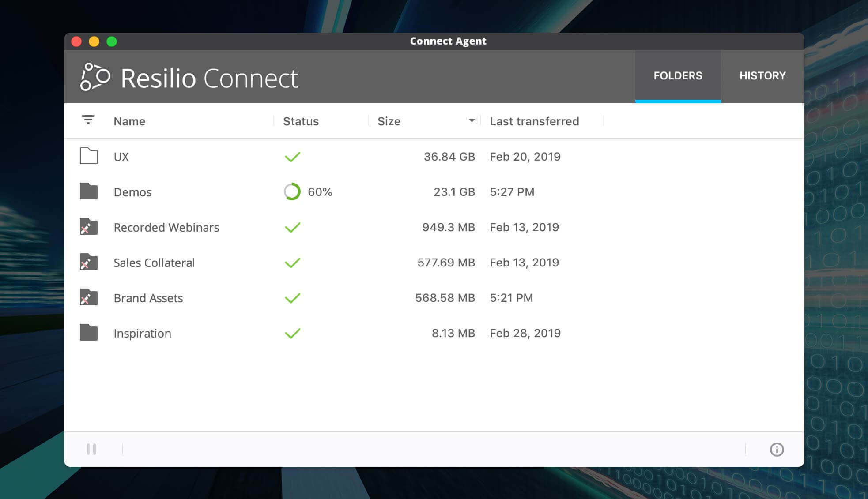The height and width of the screenshot is (499, 868).
Task: Open the filter list icon
Action: point(88,120)
